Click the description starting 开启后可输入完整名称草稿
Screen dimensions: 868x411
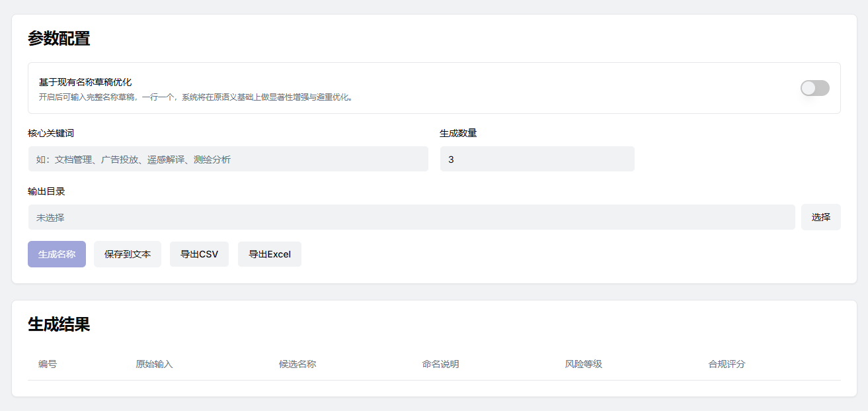pyautogui.click(x=197, y=97)
